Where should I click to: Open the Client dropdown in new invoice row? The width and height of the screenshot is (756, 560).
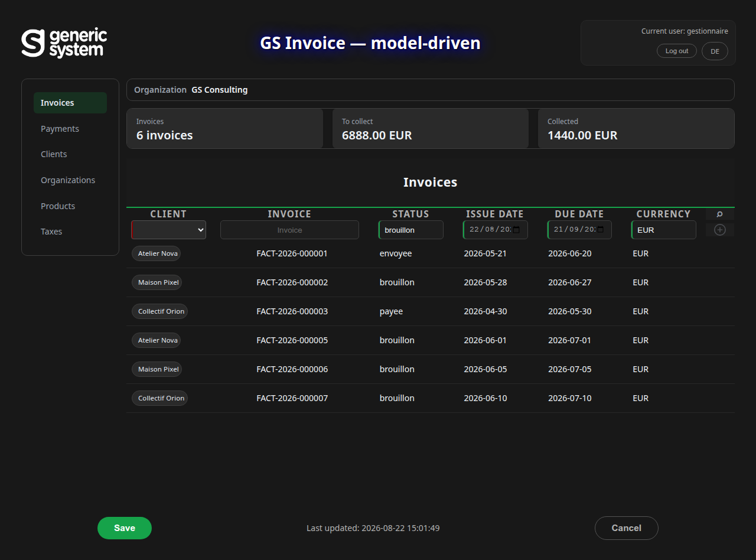click(x=168, y=230)
